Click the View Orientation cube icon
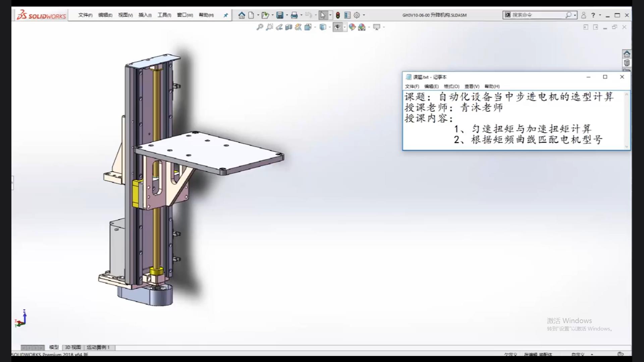 (x=308, y=27)
